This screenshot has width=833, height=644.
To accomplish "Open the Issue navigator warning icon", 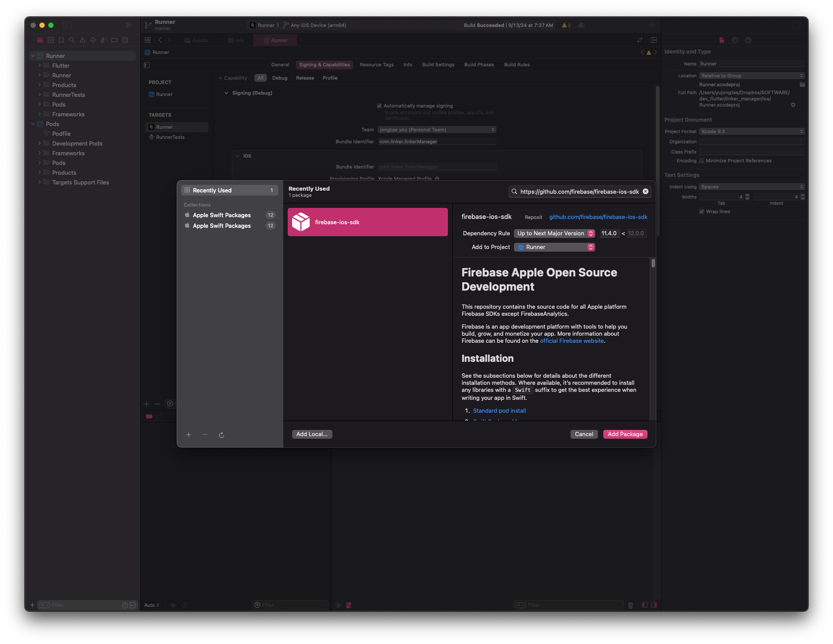I will pos(82,40).
